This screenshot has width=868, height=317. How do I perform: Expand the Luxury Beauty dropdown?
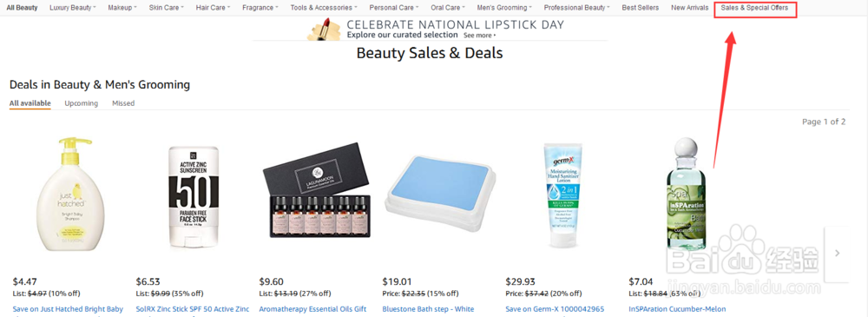coord(73,8)
